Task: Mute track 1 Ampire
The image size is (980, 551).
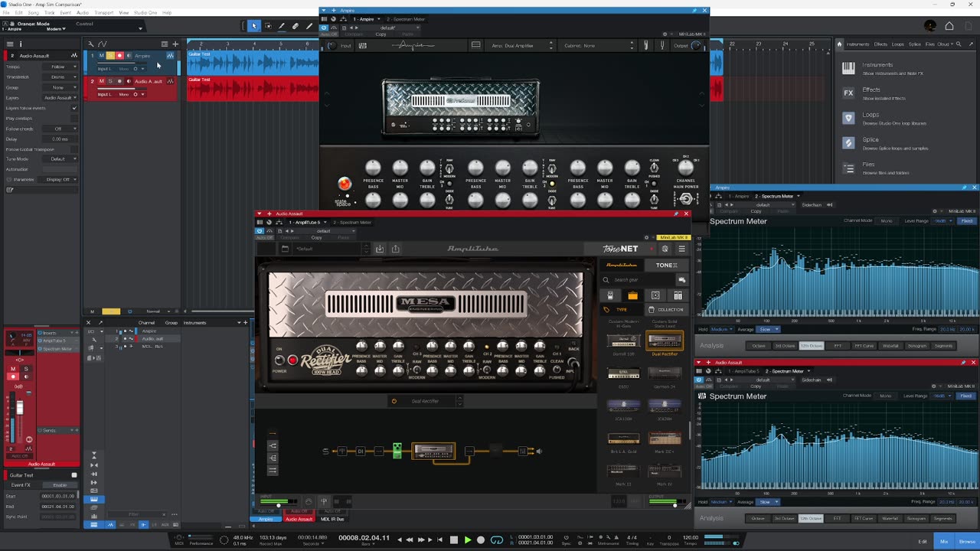Action: pos(101,56)
